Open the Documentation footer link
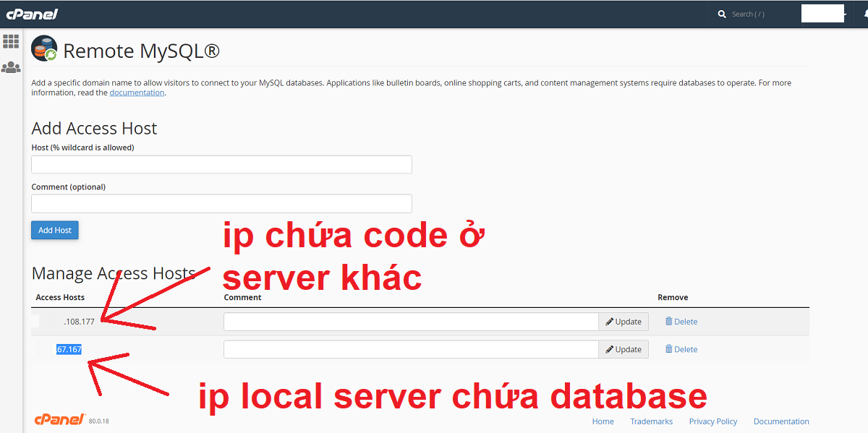Viewport: 868px width, 433px height. 781,421
